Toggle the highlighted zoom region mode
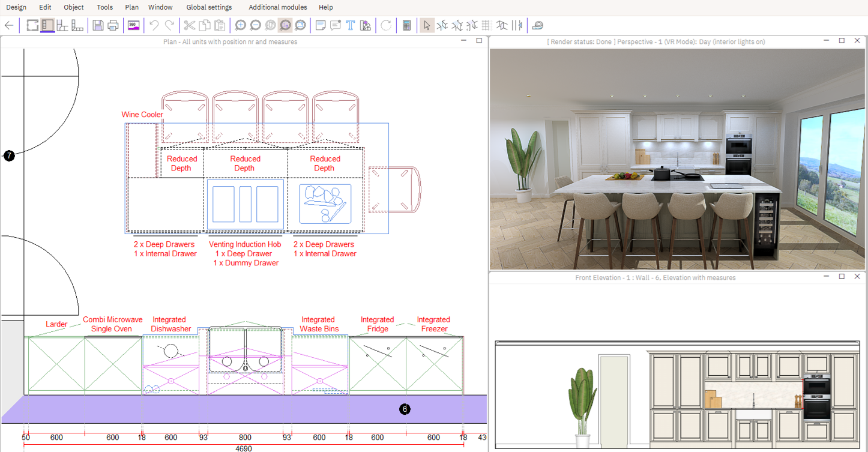 coord(285,25)
